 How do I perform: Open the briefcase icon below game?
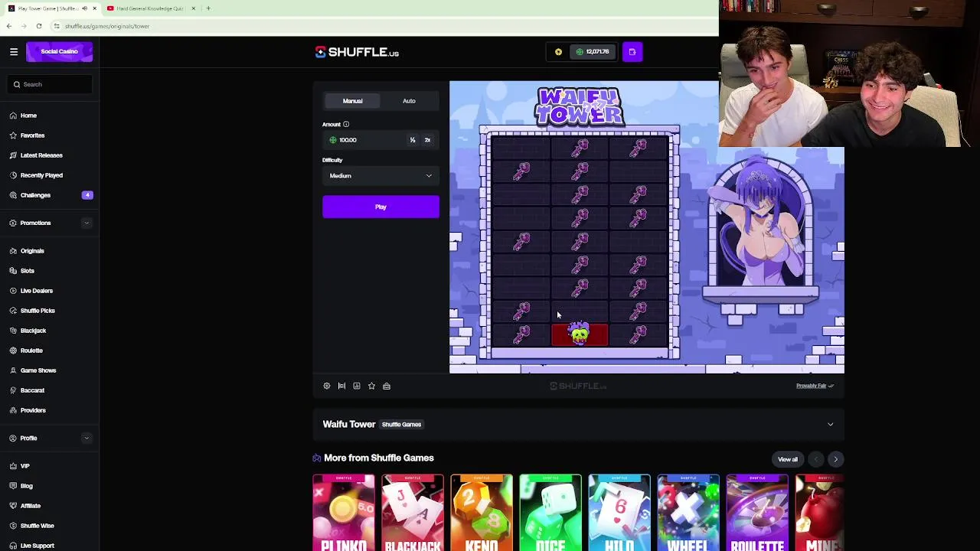point(387,386)
